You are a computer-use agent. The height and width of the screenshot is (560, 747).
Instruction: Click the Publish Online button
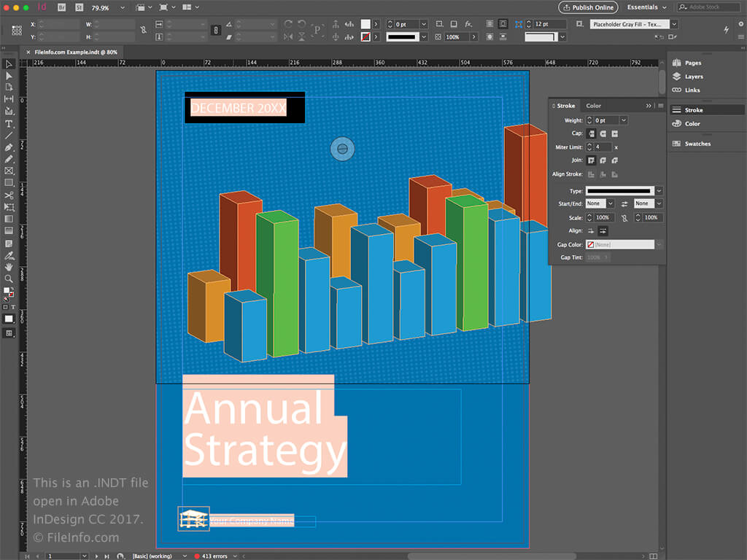pyautogui.click(x=588, y=7)
